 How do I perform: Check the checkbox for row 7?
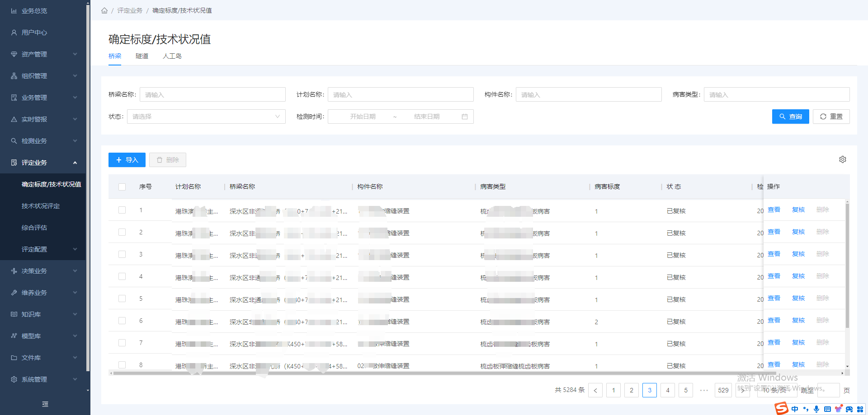[122, 343]
